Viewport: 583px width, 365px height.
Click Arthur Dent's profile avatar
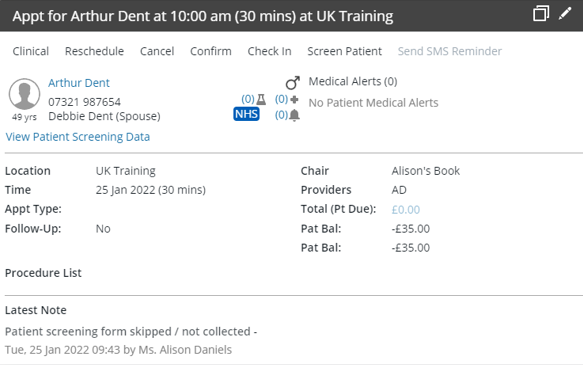pyautogui.click(x=25, y=94)
